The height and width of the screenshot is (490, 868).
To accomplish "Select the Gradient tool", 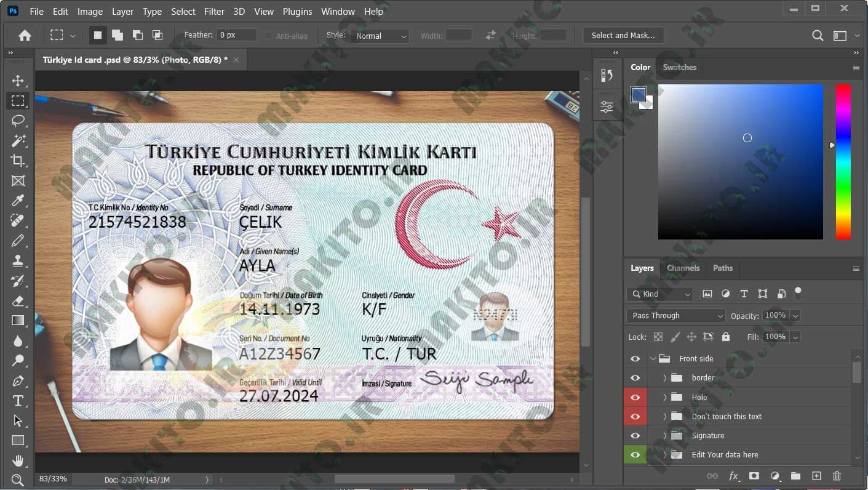I will 18,320.
